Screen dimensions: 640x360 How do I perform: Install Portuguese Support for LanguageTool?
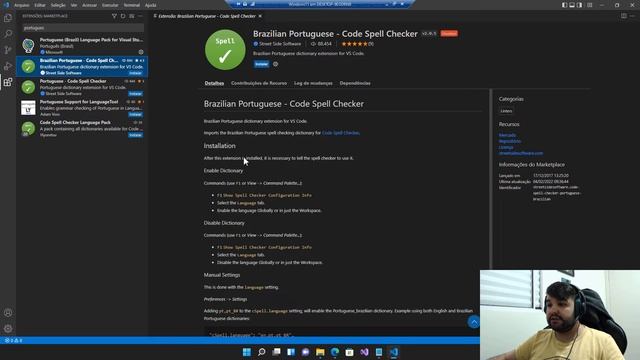tap(135, 114)
